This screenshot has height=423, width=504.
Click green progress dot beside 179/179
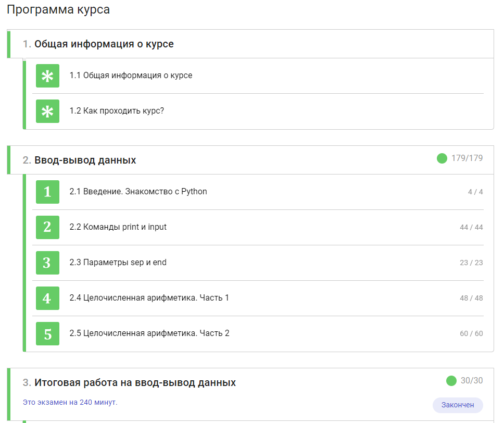tap(442, 158)
